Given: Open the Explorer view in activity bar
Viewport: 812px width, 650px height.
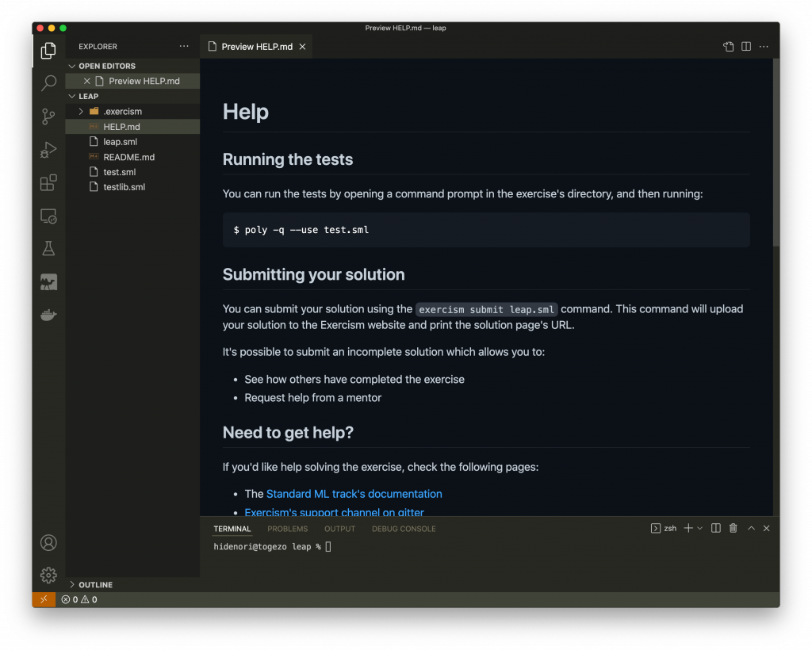Looking at the screenshot, I should pos(48,51).
